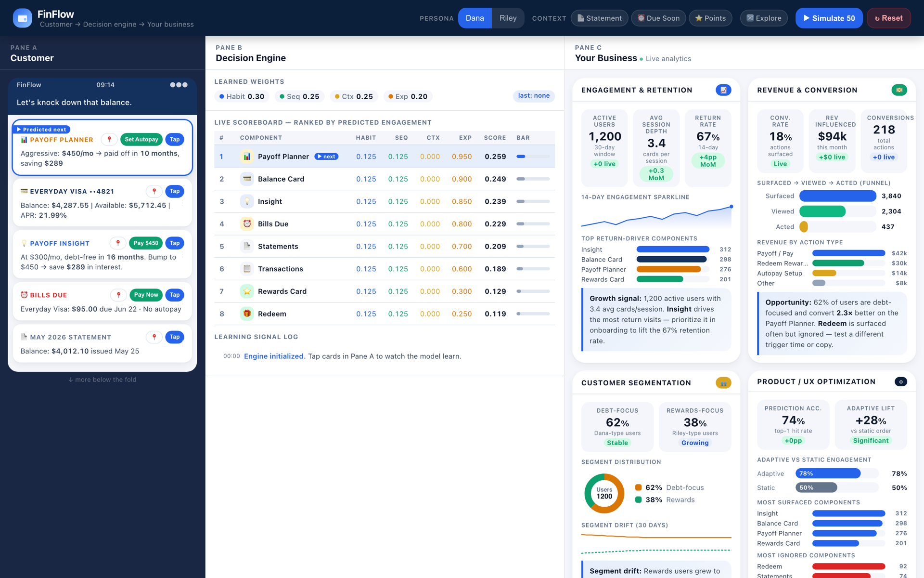The image size is (924, 578).
Task: Click the Simulate 50 button
Action: [x=829, y=18]
